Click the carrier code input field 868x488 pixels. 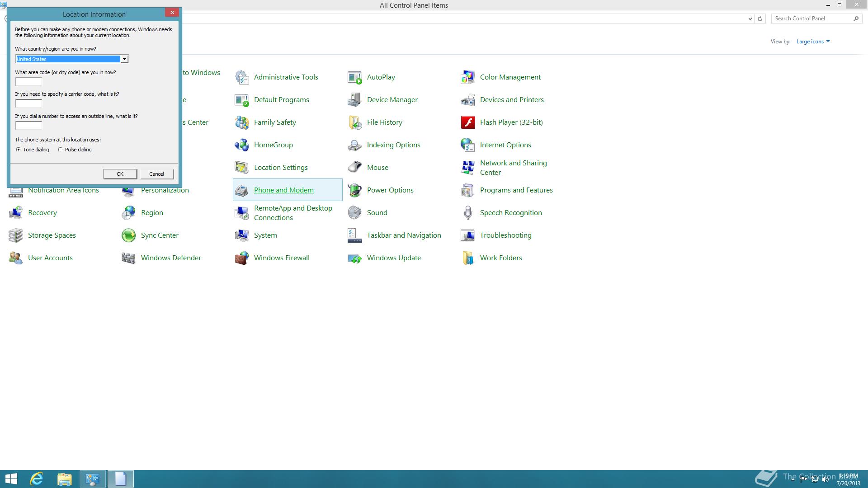point(28,103)
